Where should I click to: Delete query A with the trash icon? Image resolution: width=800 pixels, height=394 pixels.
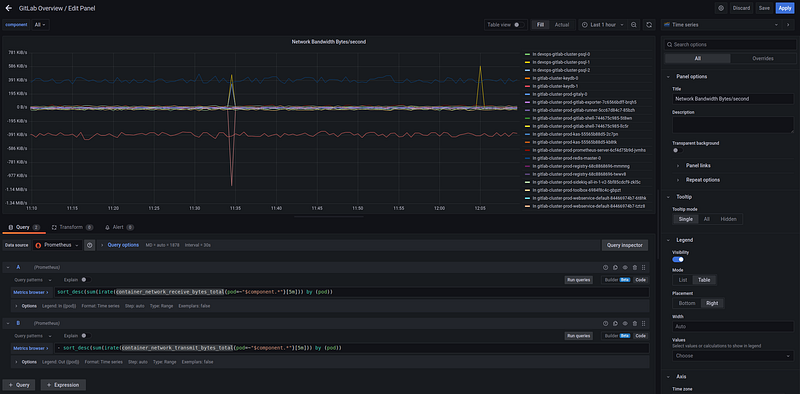635,267
